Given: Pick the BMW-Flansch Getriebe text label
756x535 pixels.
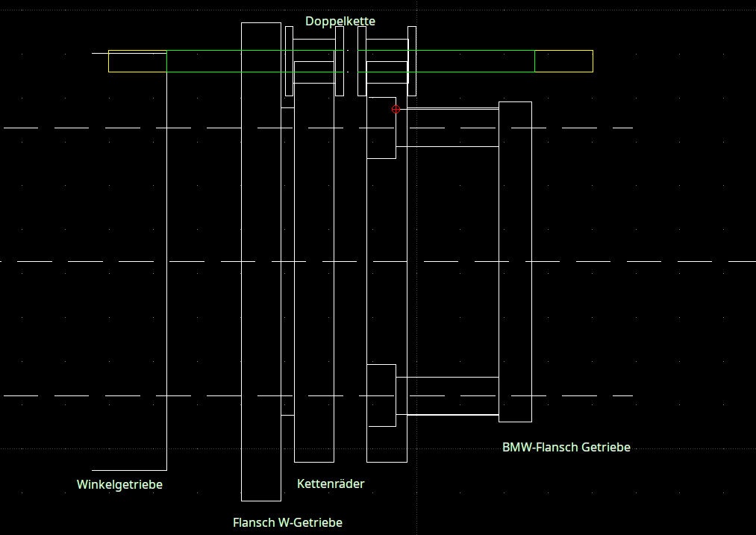Looking at the screenshot, I should point(566,447).
